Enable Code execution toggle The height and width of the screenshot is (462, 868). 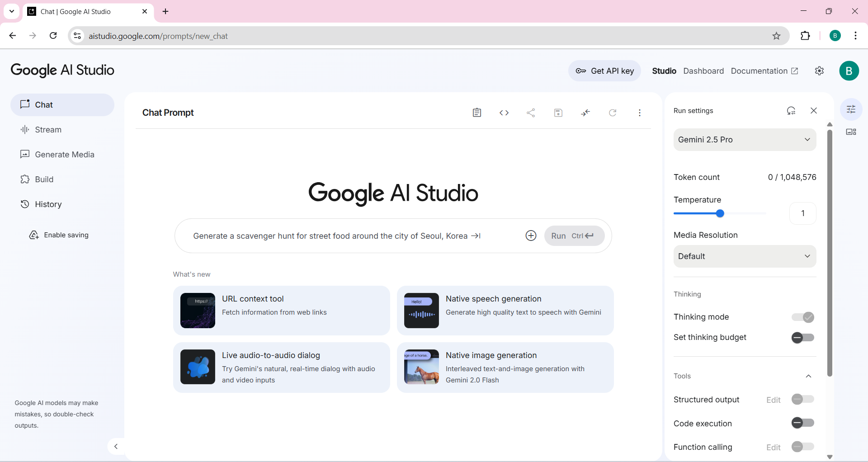(x=803, y=423)
